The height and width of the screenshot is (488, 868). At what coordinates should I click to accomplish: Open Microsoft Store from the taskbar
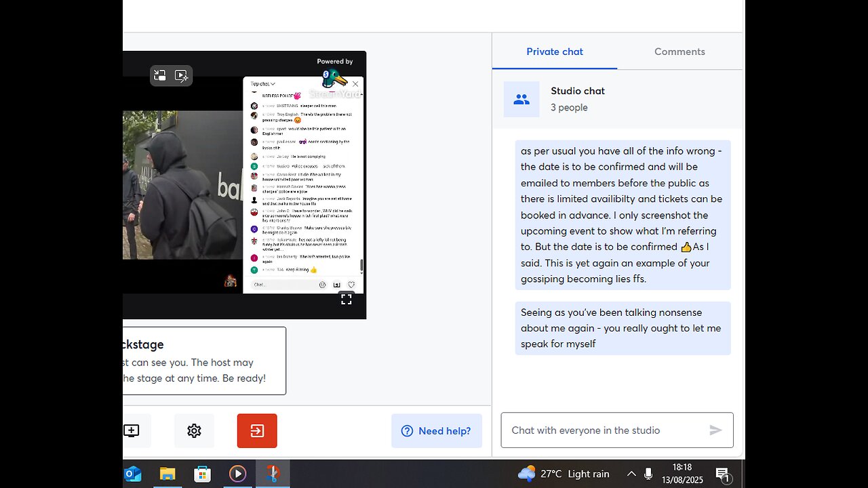(202, 474)
